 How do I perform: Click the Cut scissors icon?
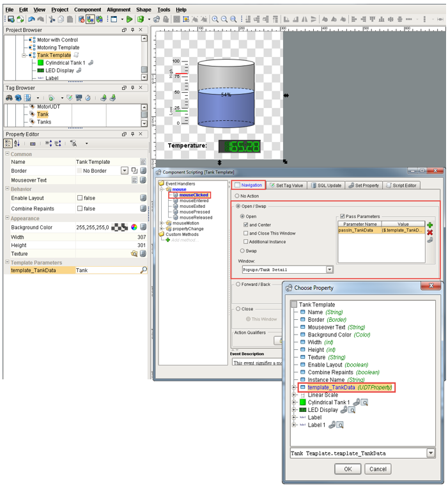[x=52, y=19]
